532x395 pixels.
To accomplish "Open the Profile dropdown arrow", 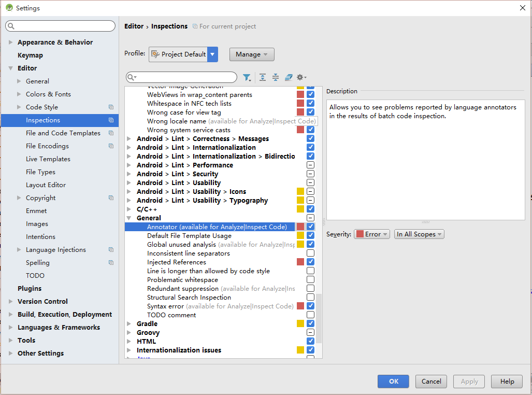I will (212, 54).
